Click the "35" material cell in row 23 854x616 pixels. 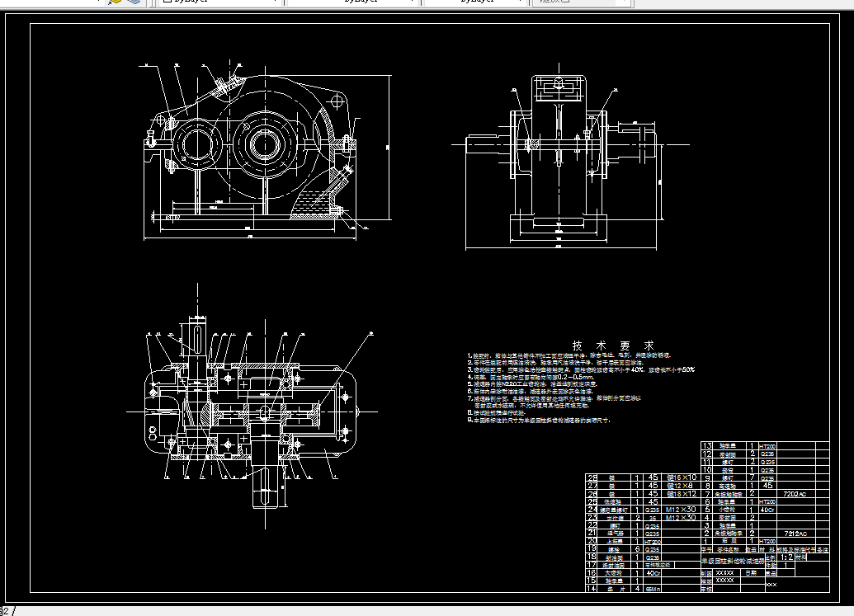[x=653, y=518]
